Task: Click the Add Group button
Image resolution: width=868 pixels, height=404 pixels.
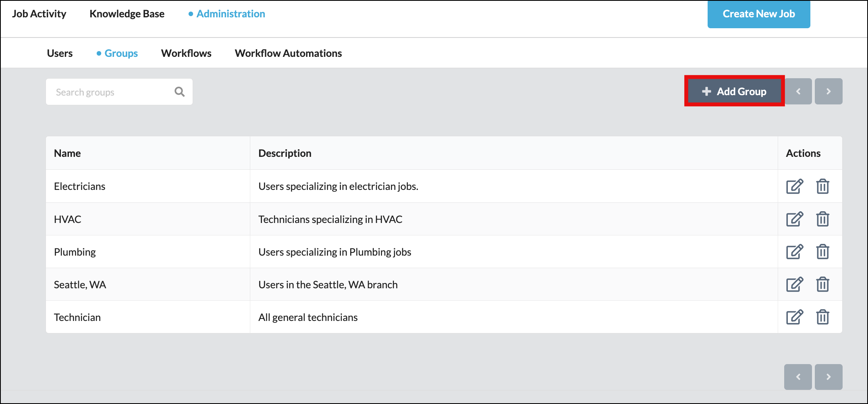Action: pyautogui.click(x=734, y=92)
